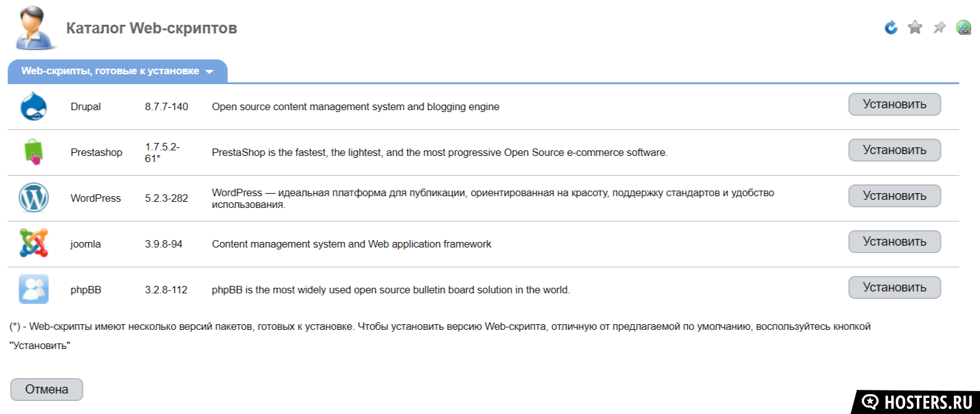
Task: Click the blue refresh arrow icon
Action: 891,27
